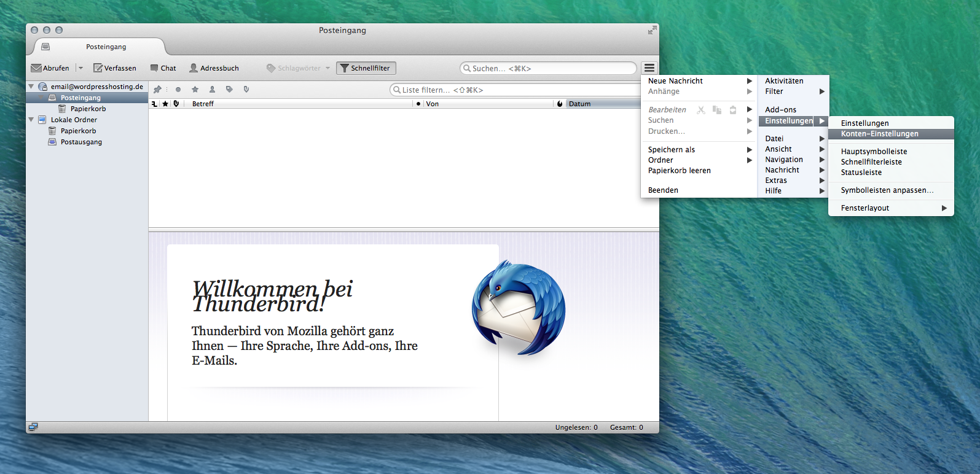Filter by contacts person icon
The width and height of the screenshot is (980, 474).
point(212,90)
